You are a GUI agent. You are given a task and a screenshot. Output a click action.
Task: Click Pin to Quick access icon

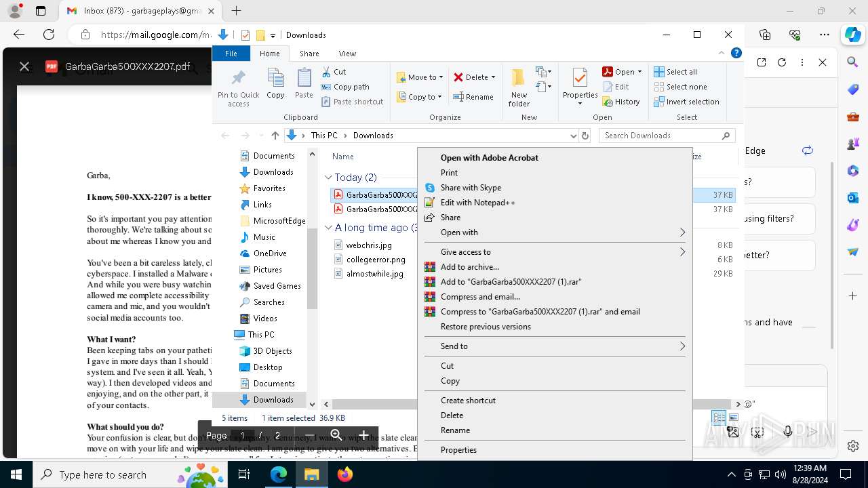tap(238, 87)
